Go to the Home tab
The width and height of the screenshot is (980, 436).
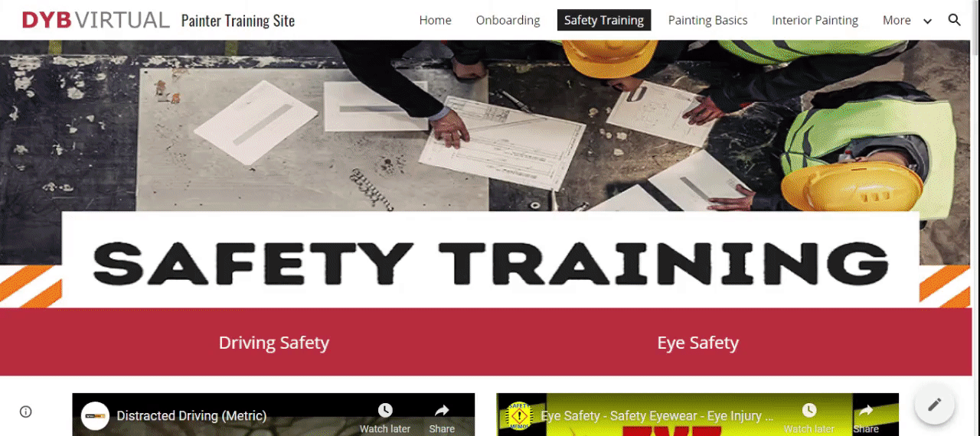[435, 21]
